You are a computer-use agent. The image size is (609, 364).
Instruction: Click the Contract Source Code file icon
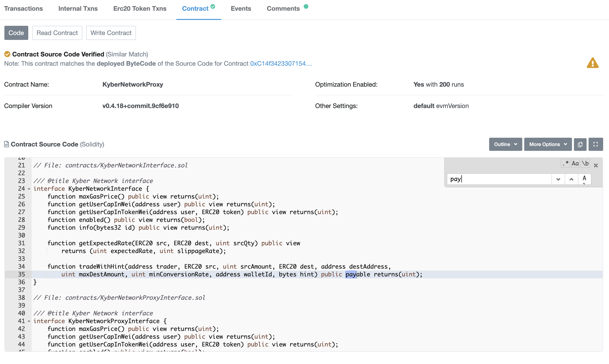[x=7, y=144]
